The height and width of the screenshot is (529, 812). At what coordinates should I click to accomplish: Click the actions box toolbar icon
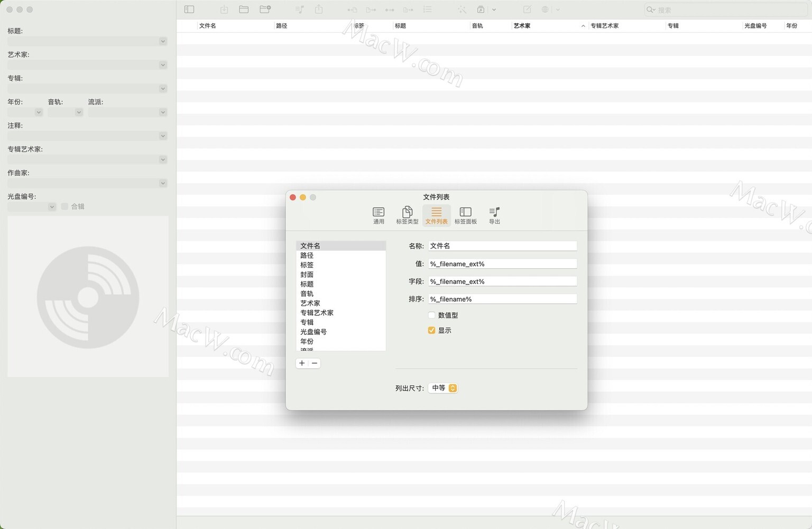point(481,10)
